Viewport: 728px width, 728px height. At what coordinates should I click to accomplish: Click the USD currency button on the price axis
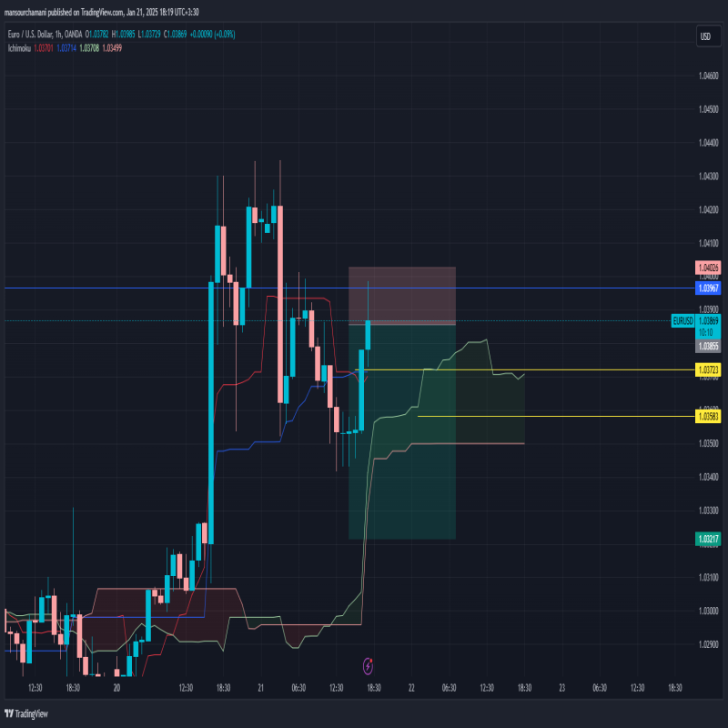tap(705, 36)
